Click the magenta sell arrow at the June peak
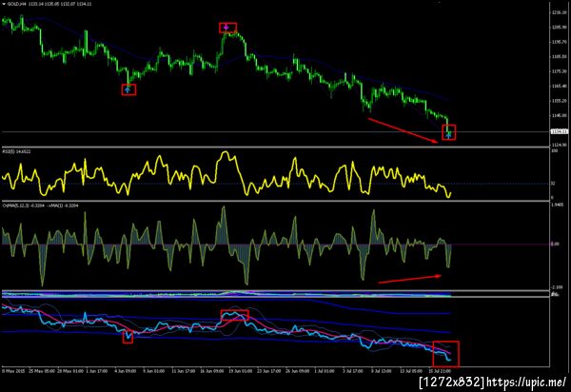Image resolution: width=571 pixels, height=392 pixels. 226,28
